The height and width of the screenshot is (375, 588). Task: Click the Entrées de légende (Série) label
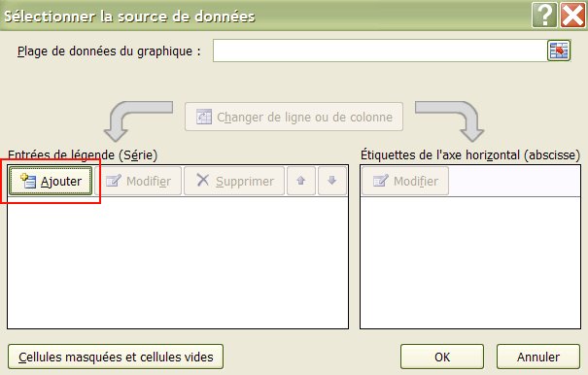(x=83, y=154)
